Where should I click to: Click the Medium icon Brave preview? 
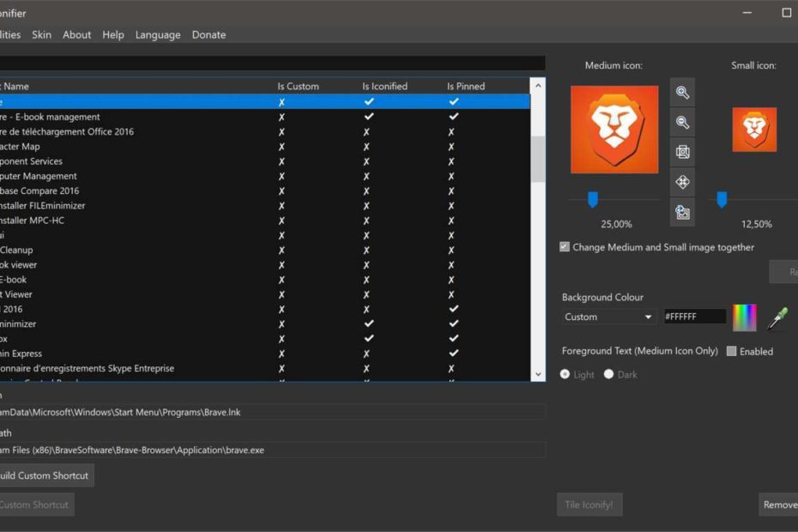pos(614,130)
